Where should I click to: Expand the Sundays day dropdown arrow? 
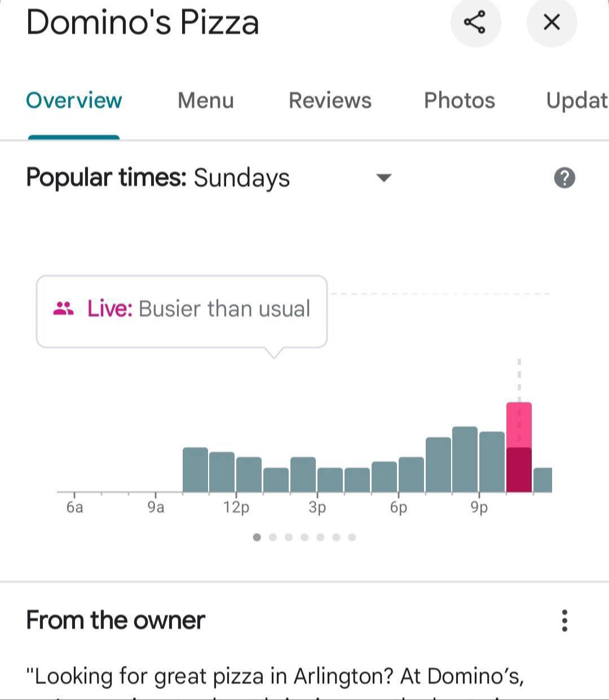point(383,178)
